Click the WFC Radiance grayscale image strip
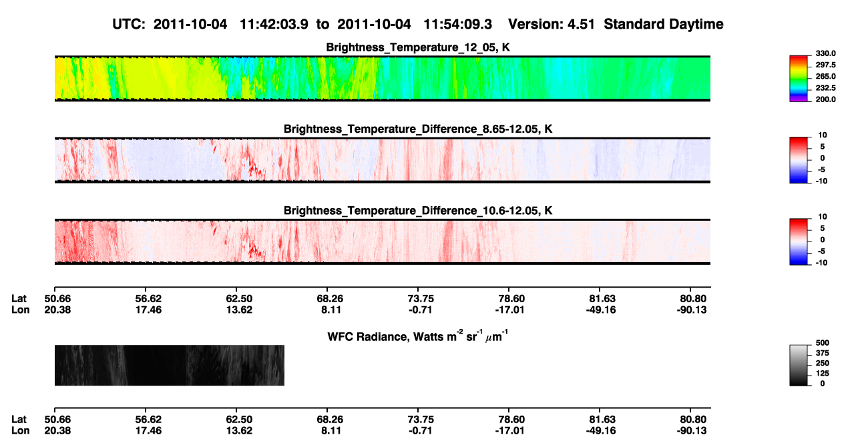Screen dimensions: 868x445 point(170,365)
